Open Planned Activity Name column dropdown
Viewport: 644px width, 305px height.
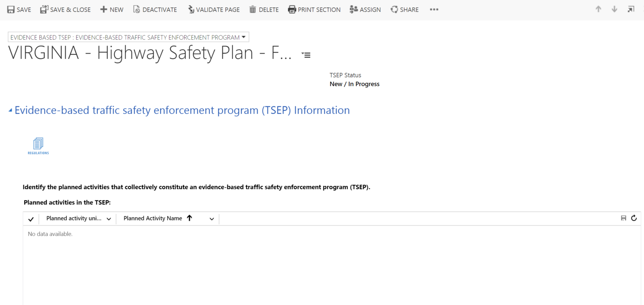point(212,219)
